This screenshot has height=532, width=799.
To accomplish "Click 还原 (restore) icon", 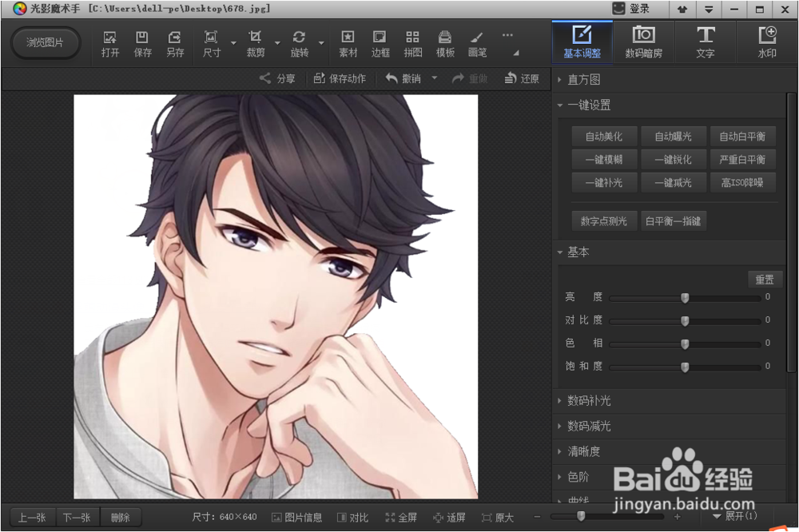I will click(x=522, y=78).
